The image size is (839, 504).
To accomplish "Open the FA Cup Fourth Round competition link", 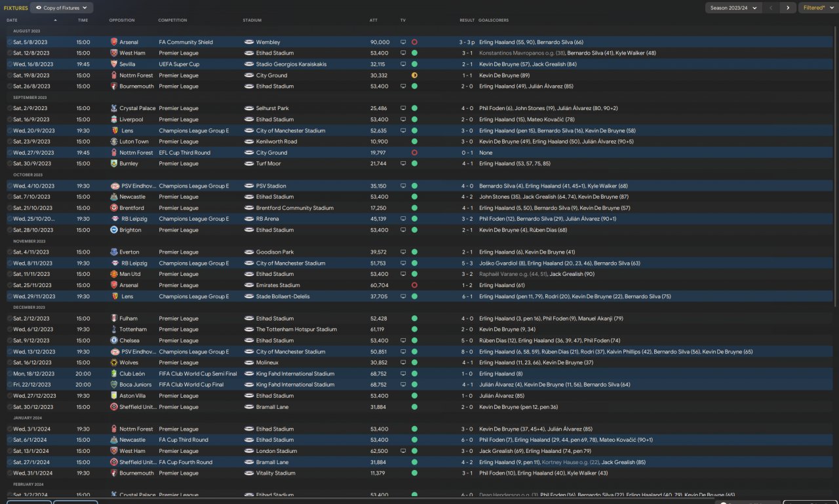I will (185, 462).
